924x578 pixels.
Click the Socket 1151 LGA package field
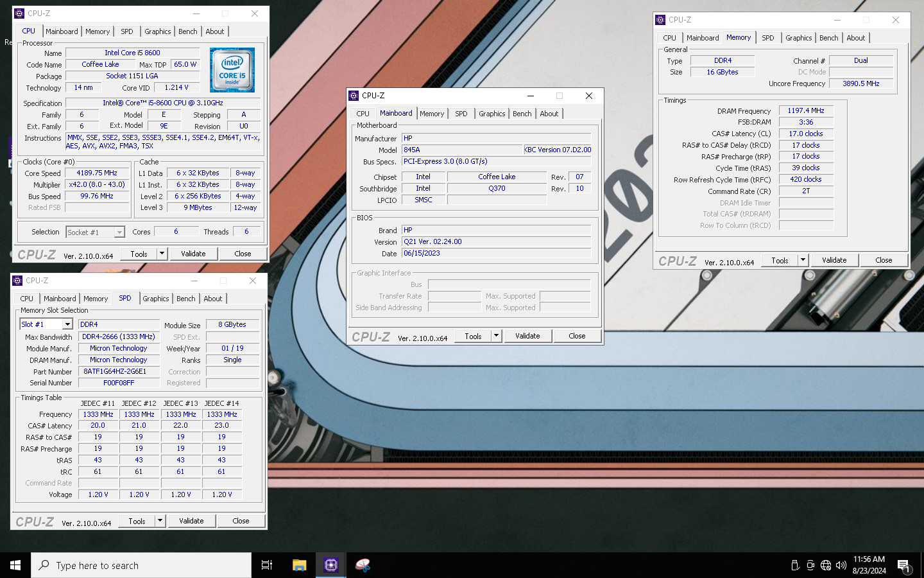tap(132, 76)
